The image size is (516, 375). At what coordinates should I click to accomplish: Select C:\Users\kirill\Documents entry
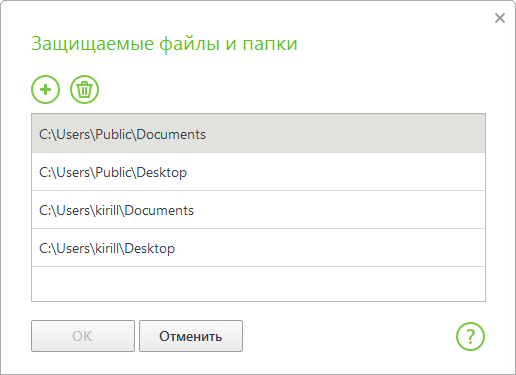click(x=258, y=210)
